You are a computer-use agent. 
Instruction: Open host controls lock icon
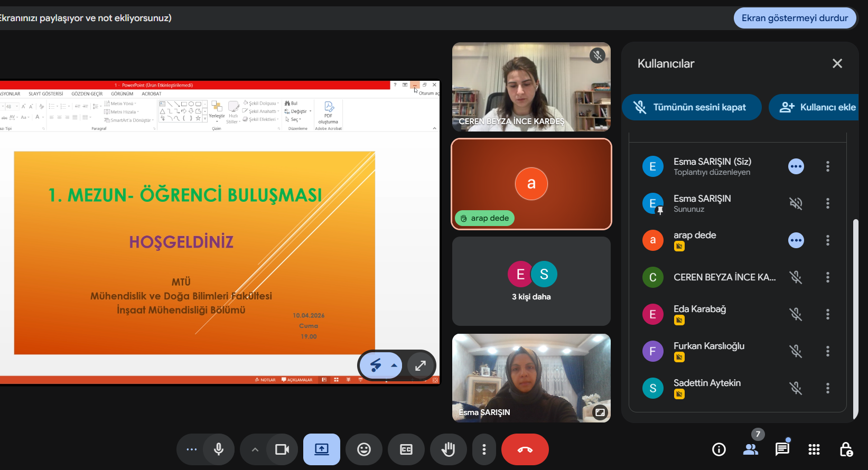[x=846, y=449]
